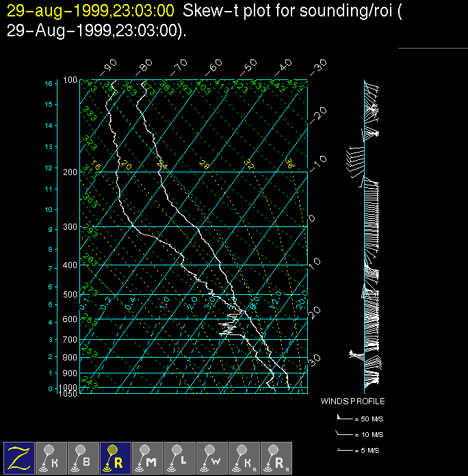Select the K icon with small R subscript
468x476 pixels.
click(244, 458)
